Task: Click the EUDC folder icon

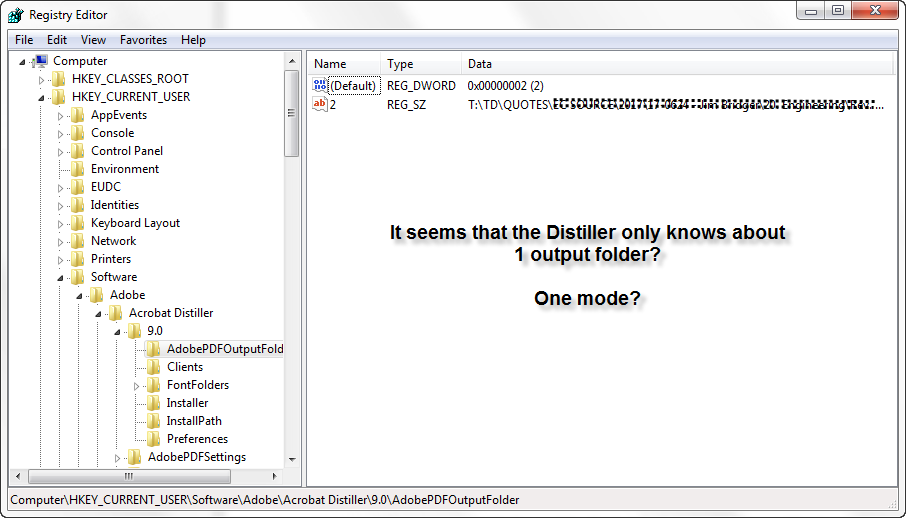Action: (77, 187)
